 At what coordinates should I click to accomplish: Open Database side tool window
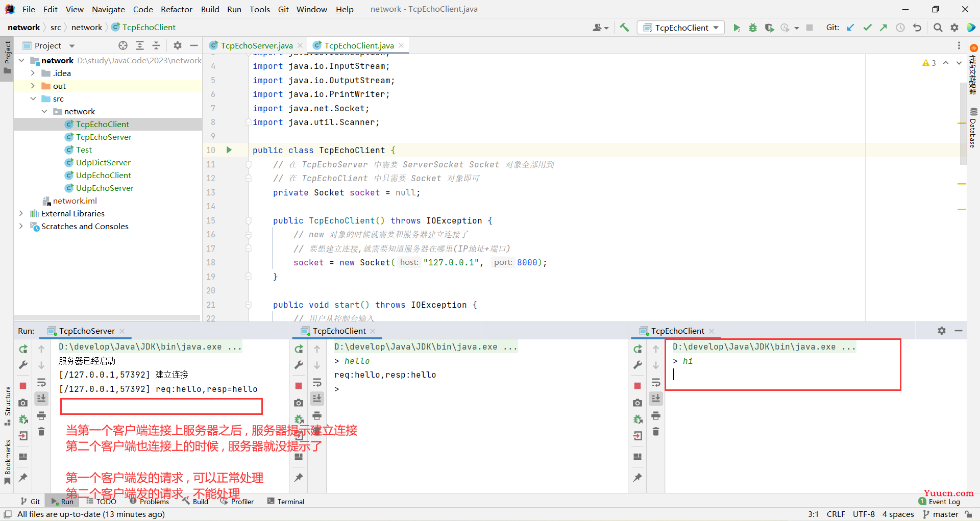pyautogui.click(x=973, y=128)
